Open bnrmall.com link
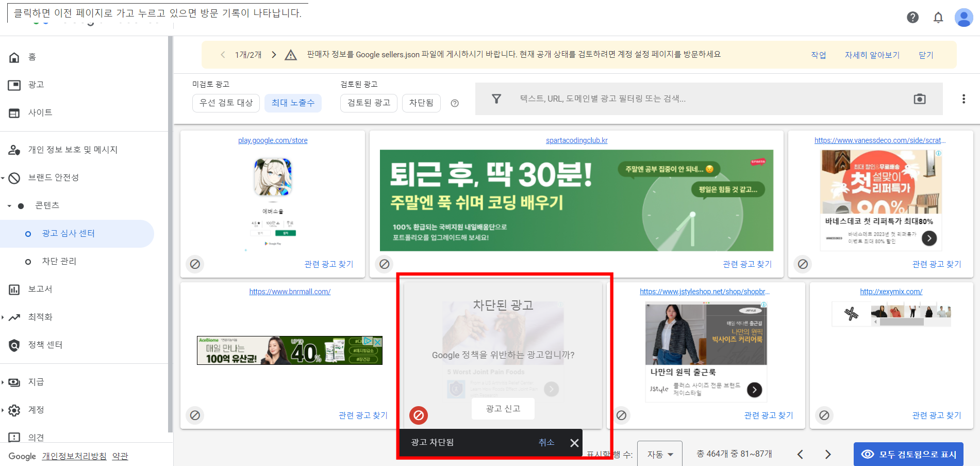980x466 pixels. point(290,292)
